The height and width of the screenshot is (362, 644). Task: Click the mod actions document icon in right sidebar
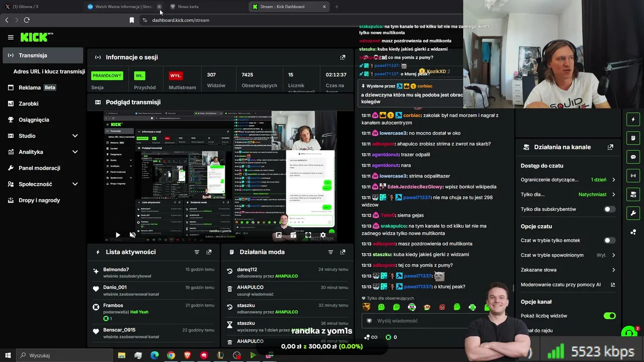(633, 138)
